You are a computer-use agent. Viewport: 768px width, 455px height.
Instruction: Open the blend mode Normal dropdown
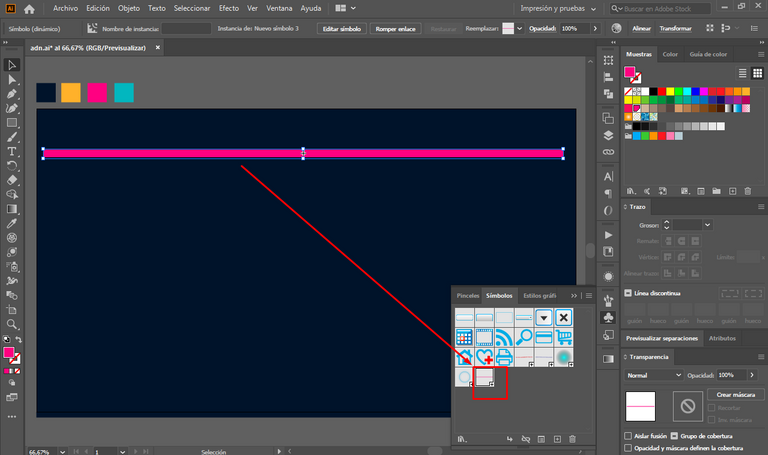[653, 375]
